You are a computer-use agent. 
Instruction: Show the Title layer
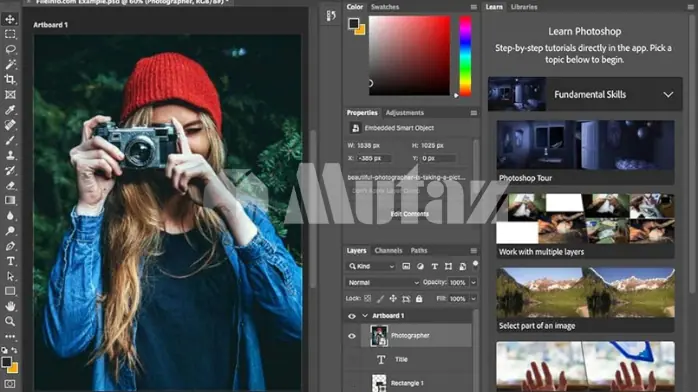[x=352, y=360]
